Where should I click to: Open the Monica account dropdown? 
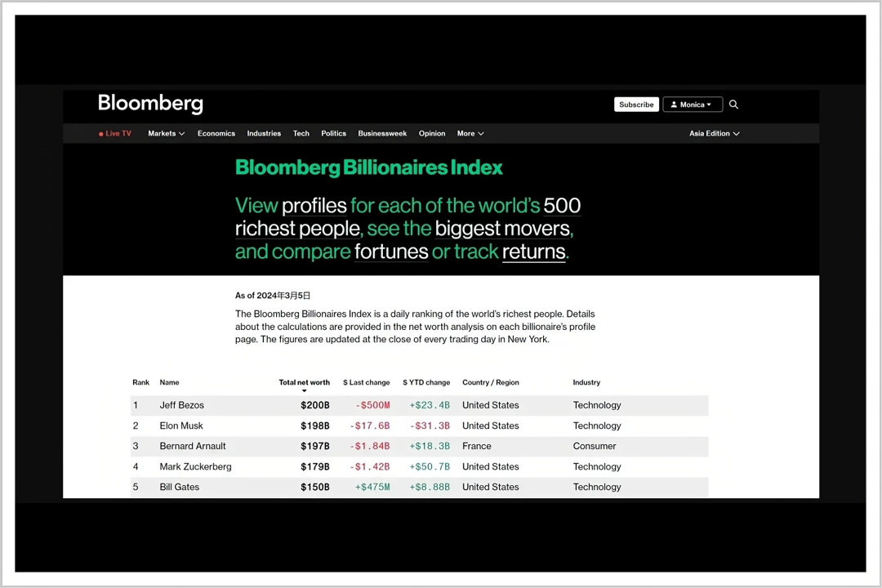pos(693,105)
